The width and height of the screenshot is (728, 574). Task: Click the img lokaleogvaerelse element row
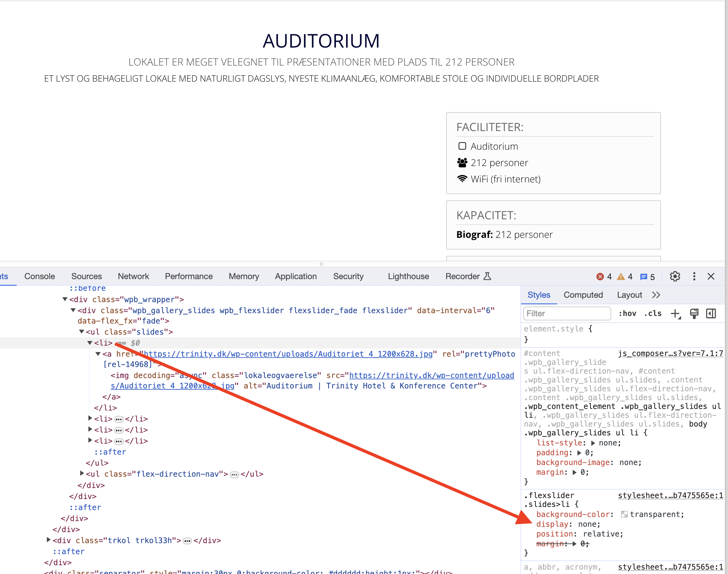click(x=312, y=381)
